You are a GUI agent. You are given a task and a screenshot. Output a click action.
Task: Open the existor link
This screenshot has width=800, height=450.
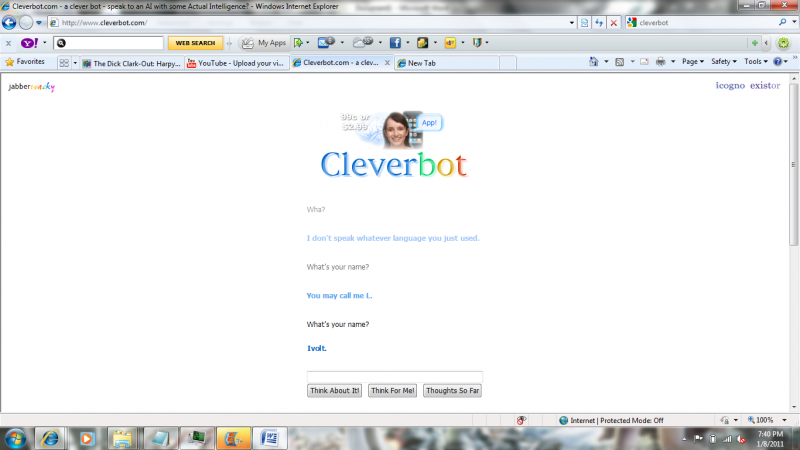tap(765, 86)
